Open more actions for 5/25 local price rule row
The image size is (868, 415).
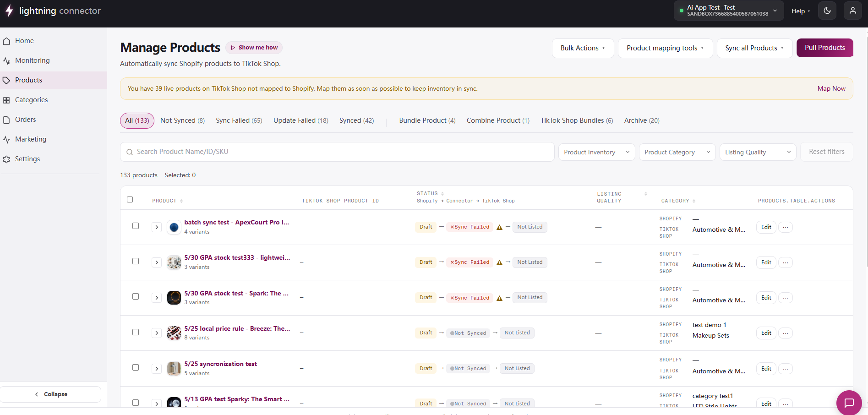point(786,333)
